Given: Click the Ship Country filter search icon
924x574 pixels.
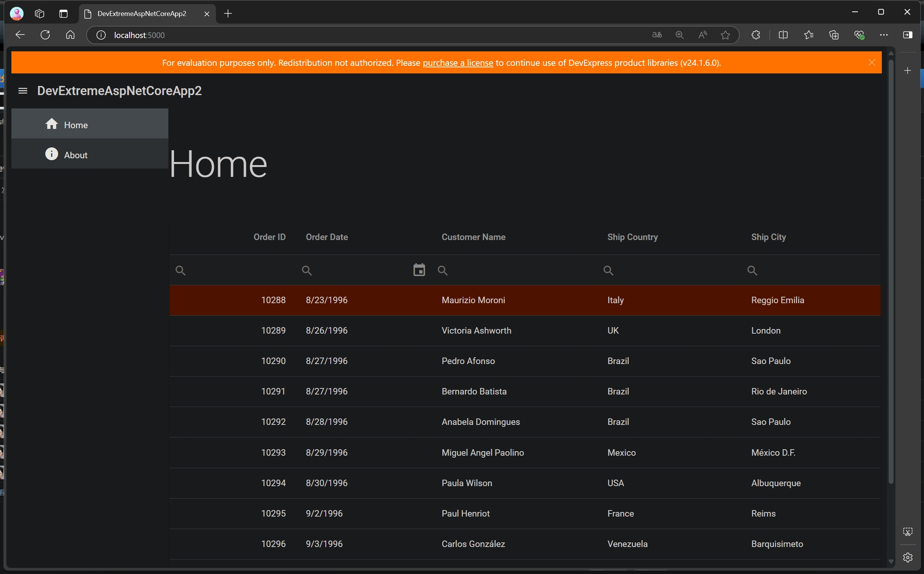Looking at the screenshot, I should (608, 270).
